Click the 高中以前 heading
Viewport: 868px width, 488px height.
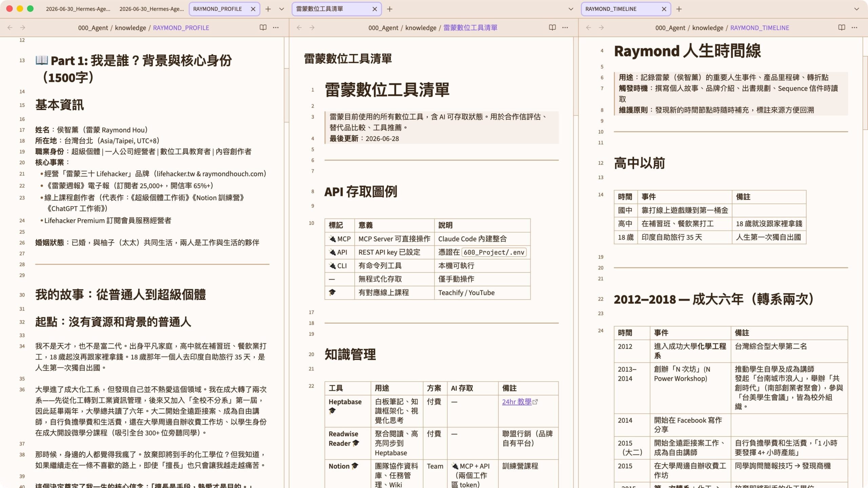point(639,163)
